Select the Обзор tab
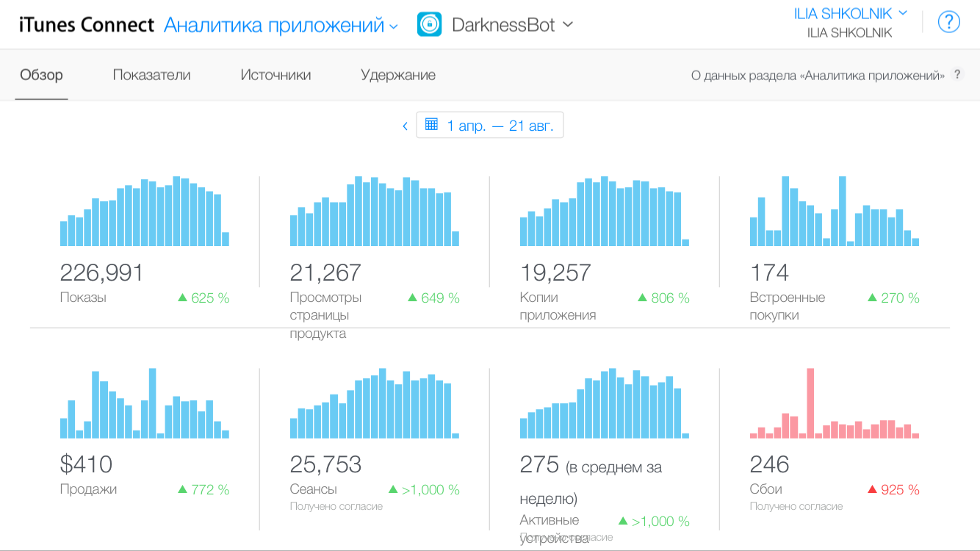 point(41,75)
